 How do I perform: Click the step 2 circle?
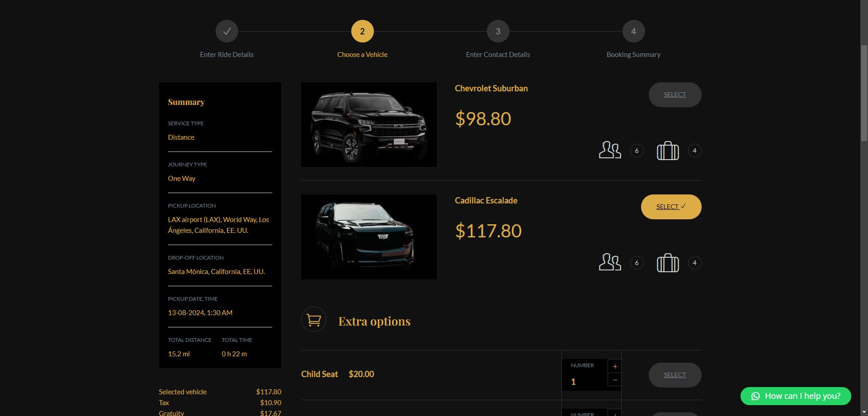(x=362, y=31)
